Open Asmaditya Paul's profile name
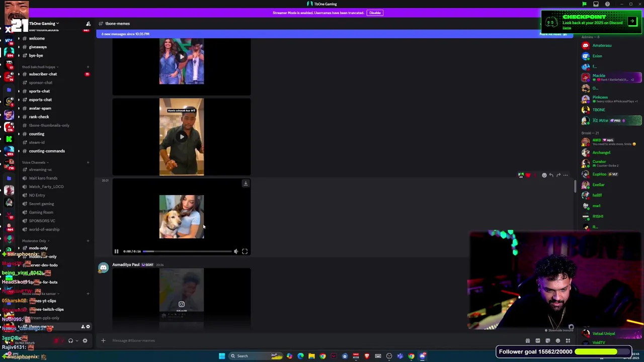This screenshot has width=644, height=362. click(126, 264)
